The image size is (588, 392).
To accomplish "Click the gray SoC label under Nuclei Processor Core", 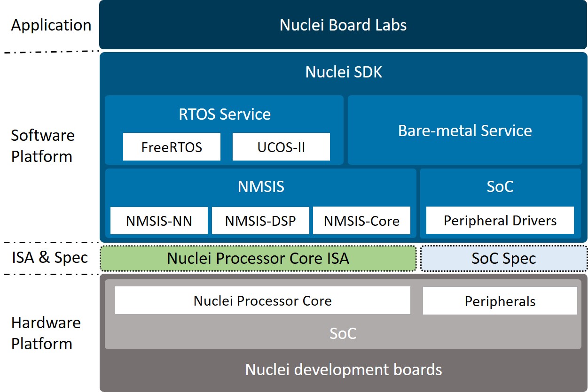I will point(343,333).
